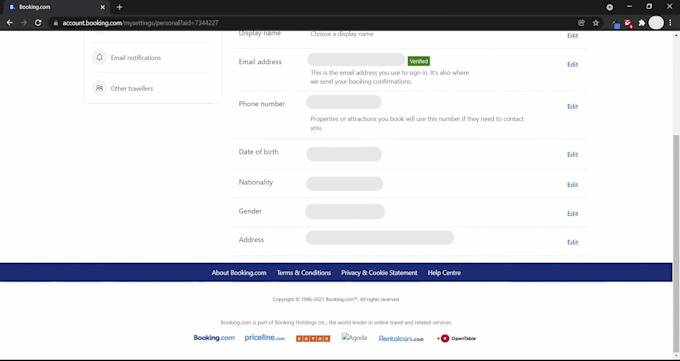Edit the Display name field

(x=572, y=36)
